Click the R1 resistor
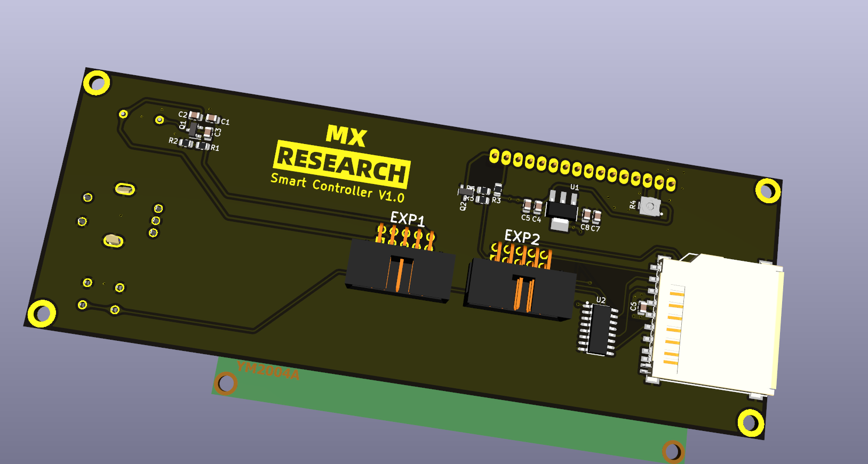Viewport: 868px width, 464px height. click(202, 146)
